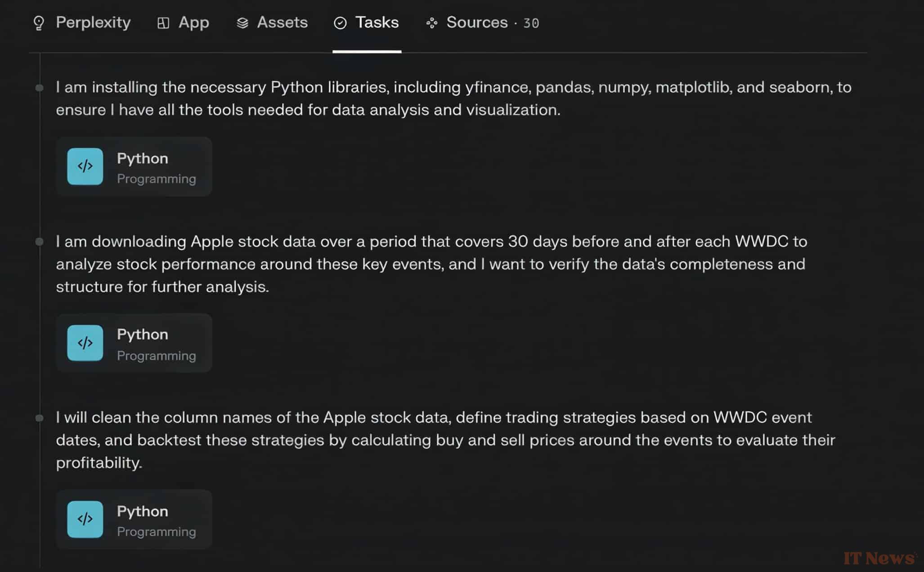The image size is (924, 572).
Task: Select the Sources tab label
Action: pyautogui.click(x=477, y=22)
